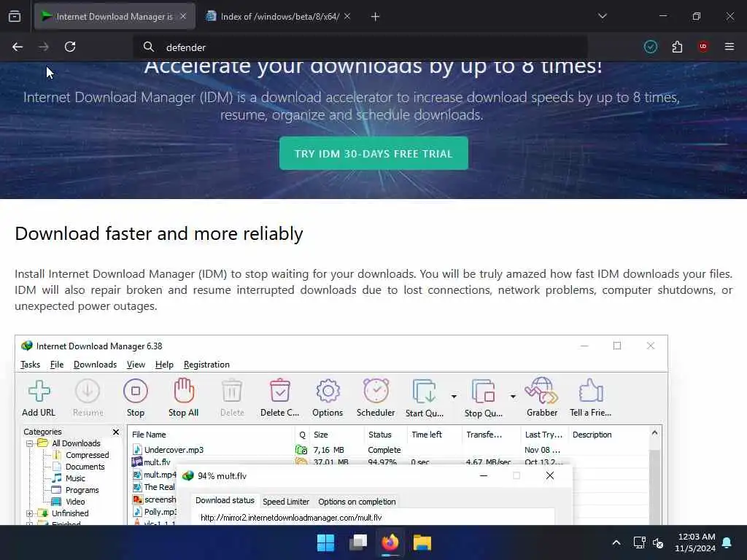Screen dimensions: 747x560
Task: Select the Undercover.mp3 file row
Action: coord(388,450)
